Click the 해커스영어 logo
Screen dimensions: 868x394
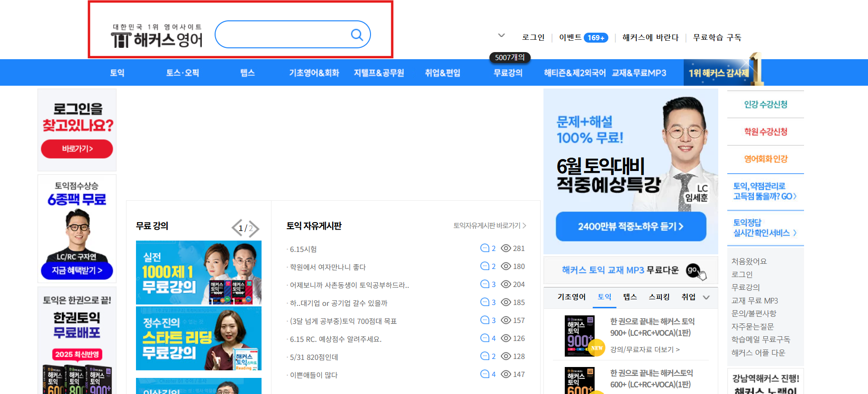point(157,36)
